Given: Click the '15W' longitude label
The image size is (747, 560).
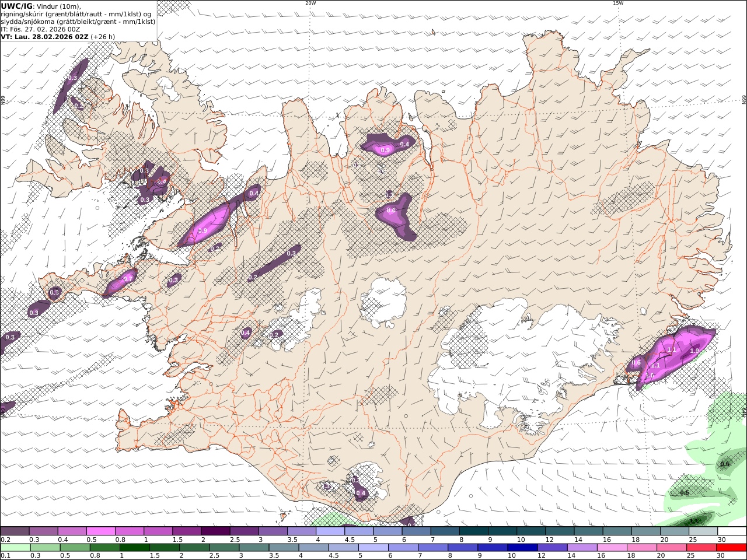Looking at the screenshot, I should 618,3.
